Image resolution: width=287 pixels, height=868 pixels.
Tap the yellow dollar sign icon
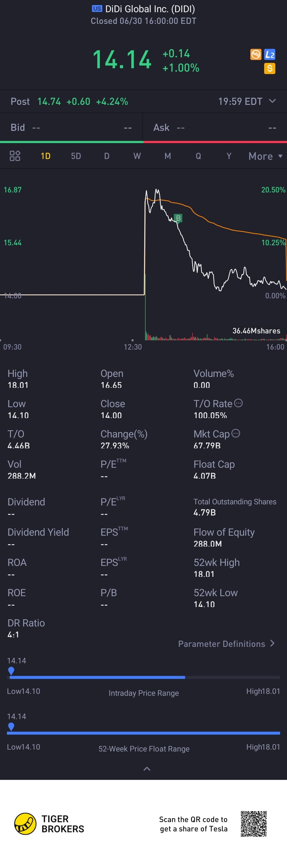[x=269, y=69]
